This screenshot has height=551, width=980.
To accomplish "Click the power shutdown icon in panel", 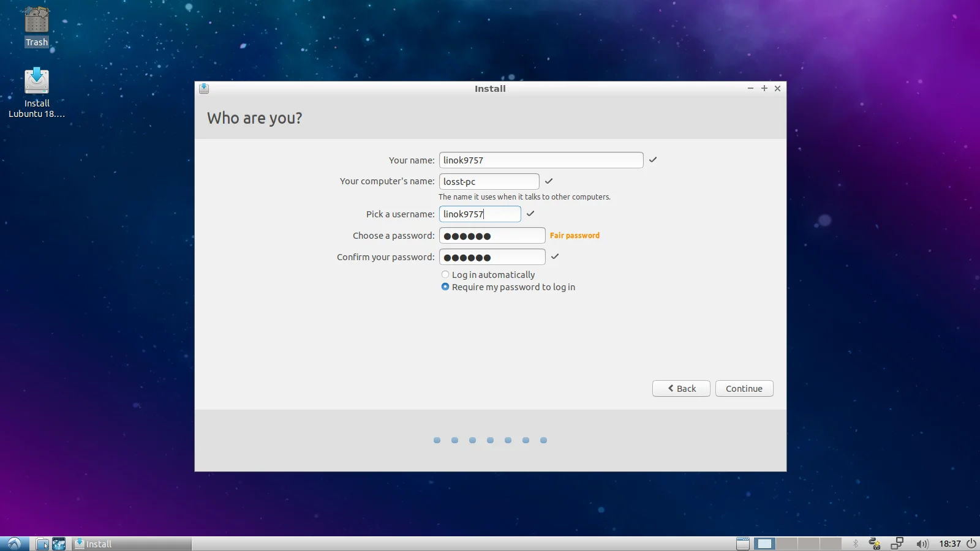I will pyautogui.click(x=971, y=544).
